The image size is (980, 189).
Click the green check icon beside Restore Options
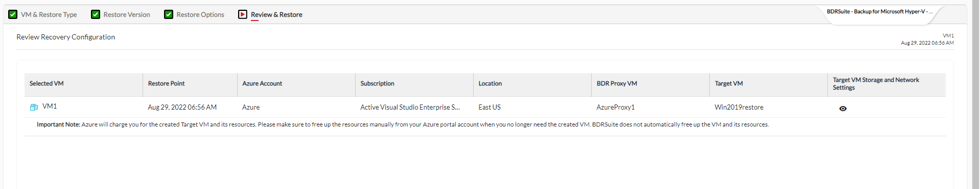tap(169, 14)
